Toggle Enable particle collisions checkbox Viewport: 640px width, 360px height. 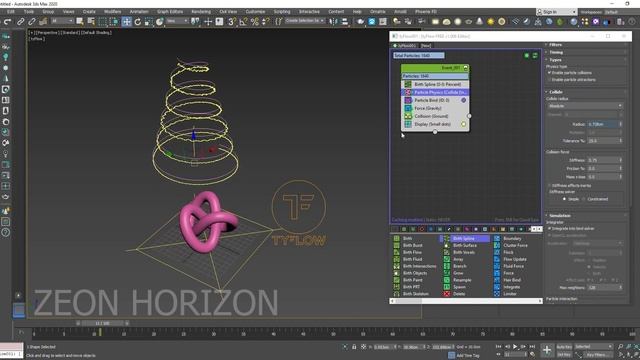click(550, 73)
